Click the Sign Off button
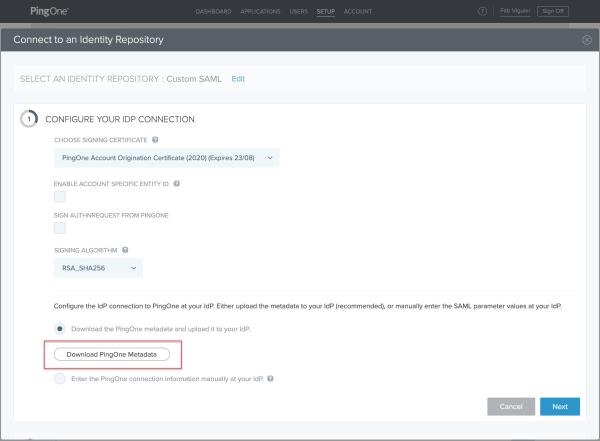600x441 pixels. coord(553,11)
